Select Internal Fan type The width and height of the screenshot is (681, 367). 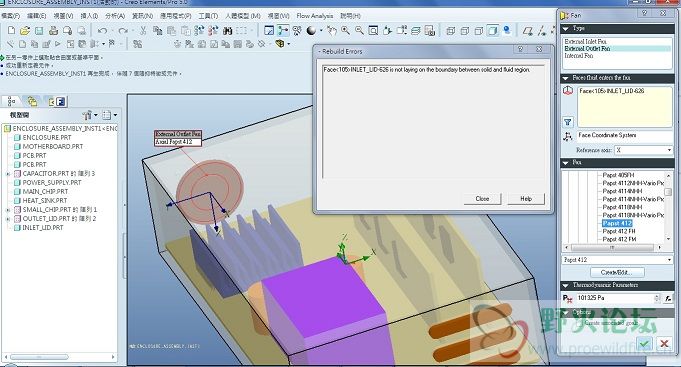pos(579,56)
